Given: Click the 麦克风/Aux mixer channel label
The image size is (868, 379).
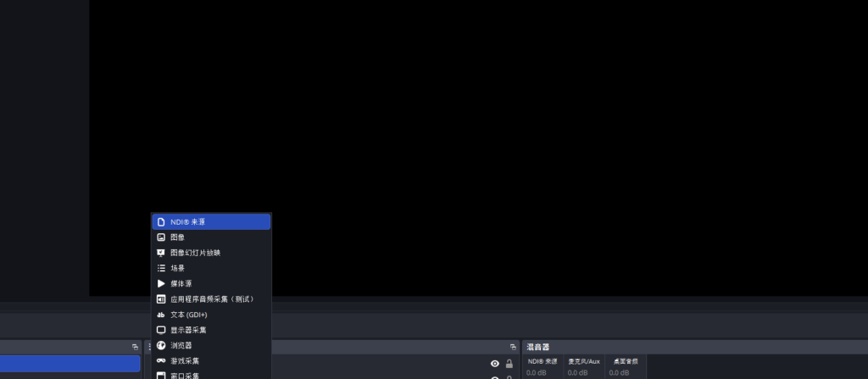Looking at the screenshot, I should (583, 361).
